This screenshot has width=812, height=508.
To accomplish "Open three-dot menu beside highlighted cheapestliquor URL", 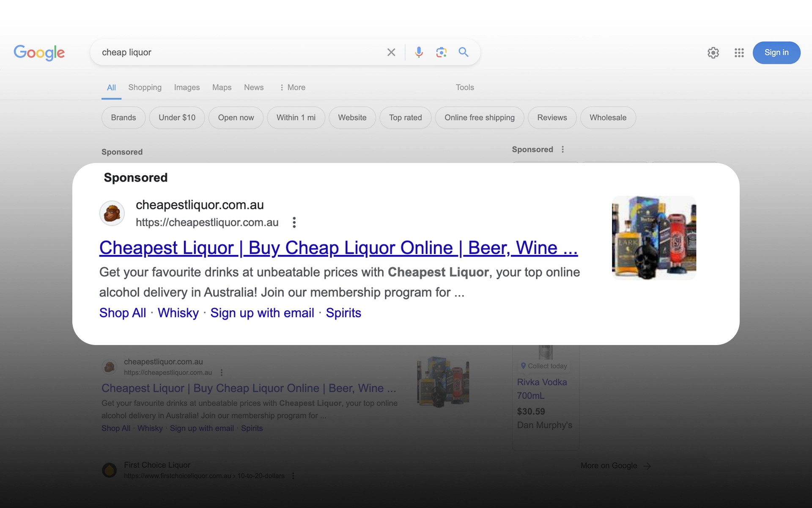I will (x=294, y=222).
